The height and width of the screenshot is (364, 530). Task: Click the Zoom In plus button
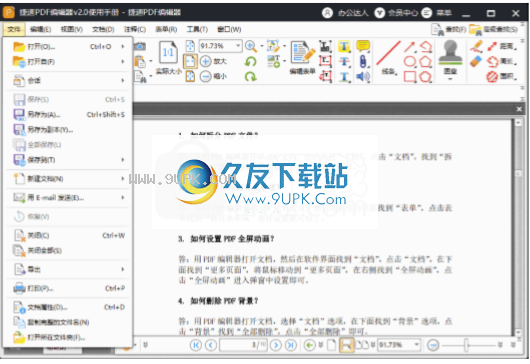coord(206,62)
